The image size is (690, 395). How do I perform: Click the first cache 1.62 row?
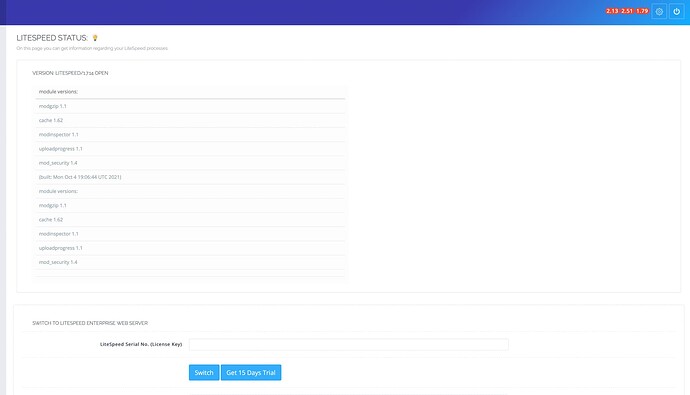click(190, 120)
